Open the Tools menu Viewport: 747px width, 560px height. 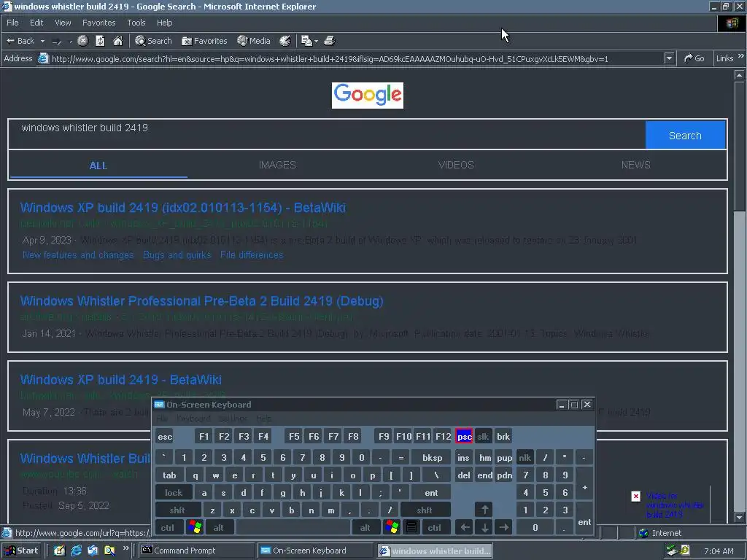click(x=136, y=23)
